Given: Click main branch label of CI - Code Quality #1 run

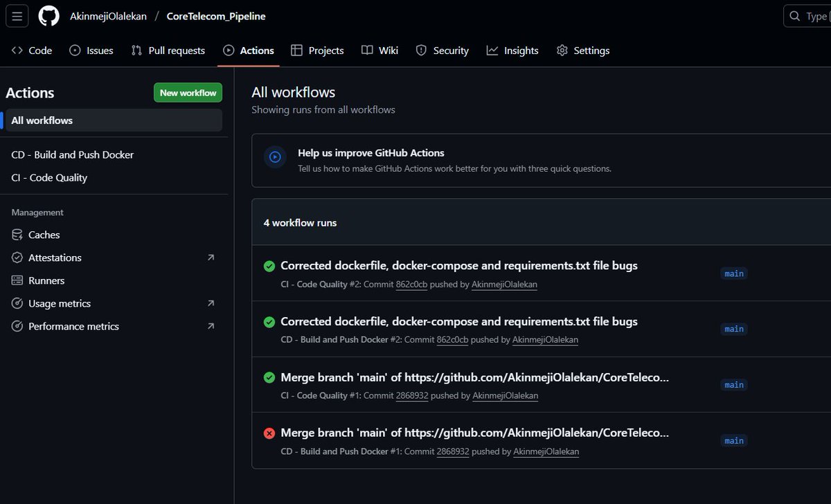Looking at the screenshot, I should coord(734,385).
